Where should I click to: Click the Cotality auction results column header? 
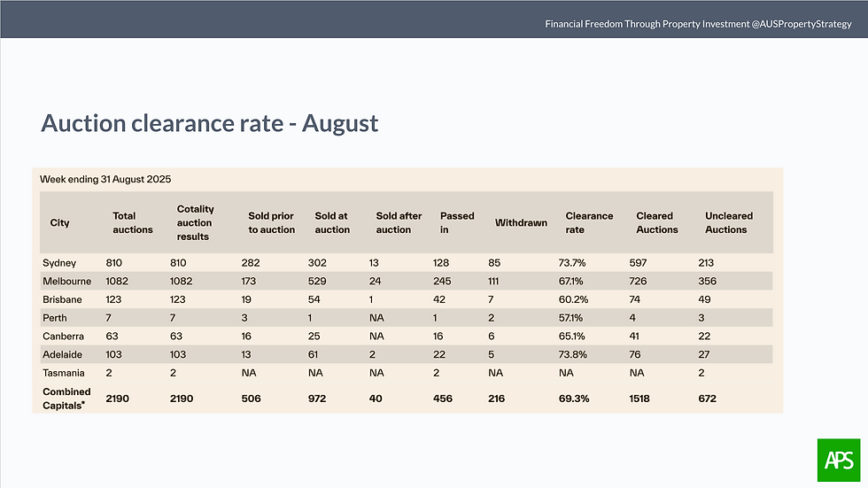click(x=196, y=222)
